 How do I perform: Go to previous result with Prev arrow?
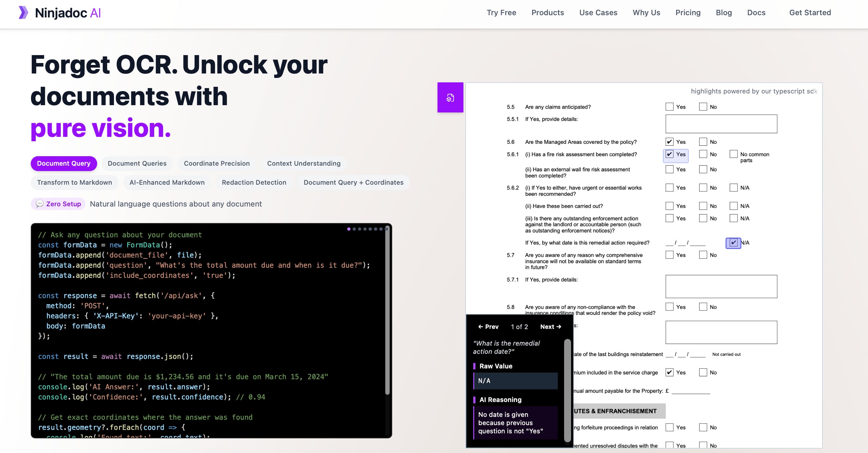click(488, 327)
